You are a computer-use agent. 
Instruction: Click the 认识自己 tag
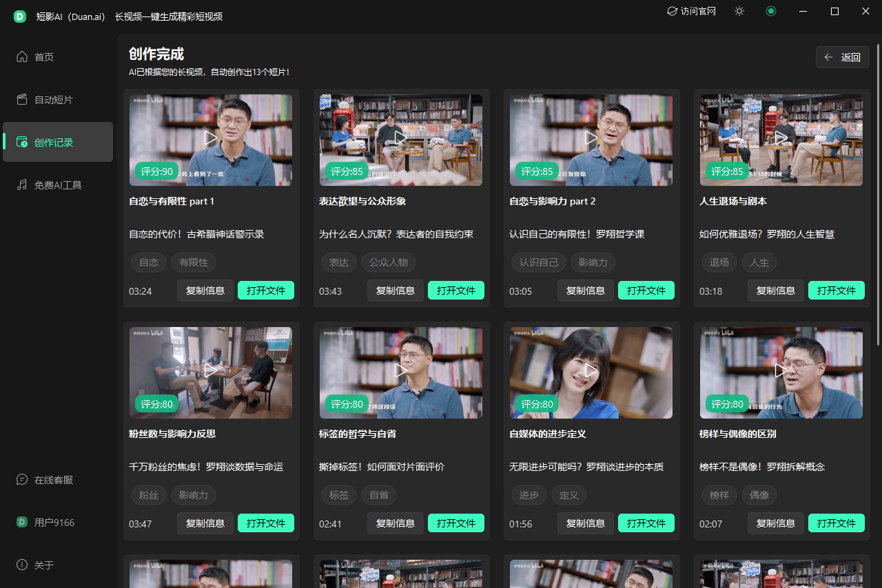[x=539, y=262]
